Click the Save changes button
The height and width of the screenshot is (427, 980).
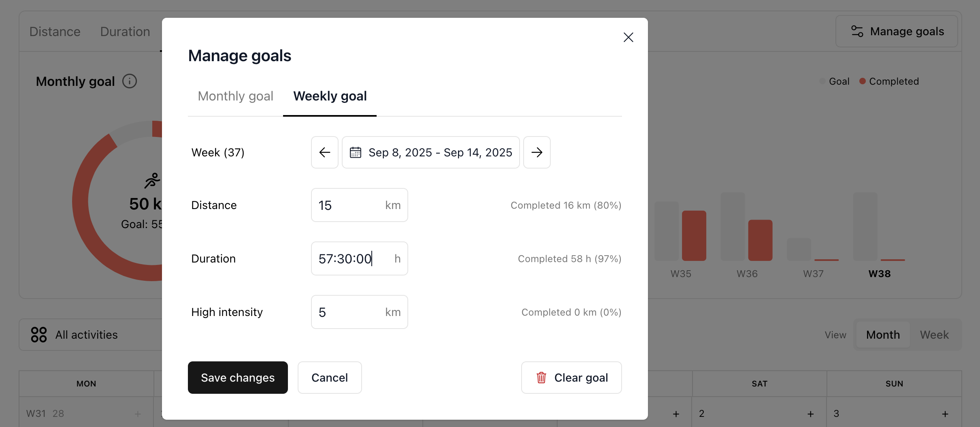tap(238, 378)
